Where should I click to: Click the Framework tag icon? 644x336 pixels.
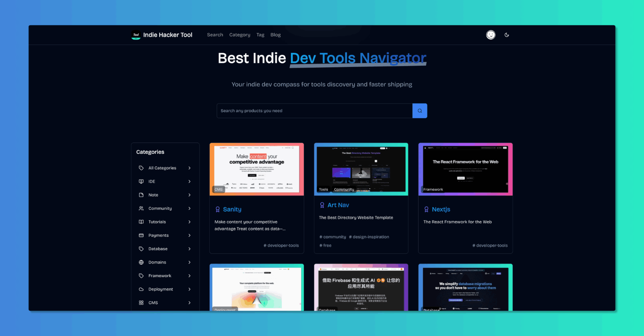pyautogui.click(x=141, y=276)
